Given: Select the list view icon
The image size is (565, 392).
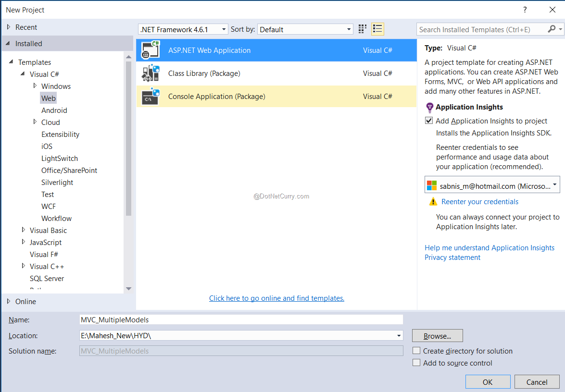Looking at the screenshot, I should tap(377, 29).
